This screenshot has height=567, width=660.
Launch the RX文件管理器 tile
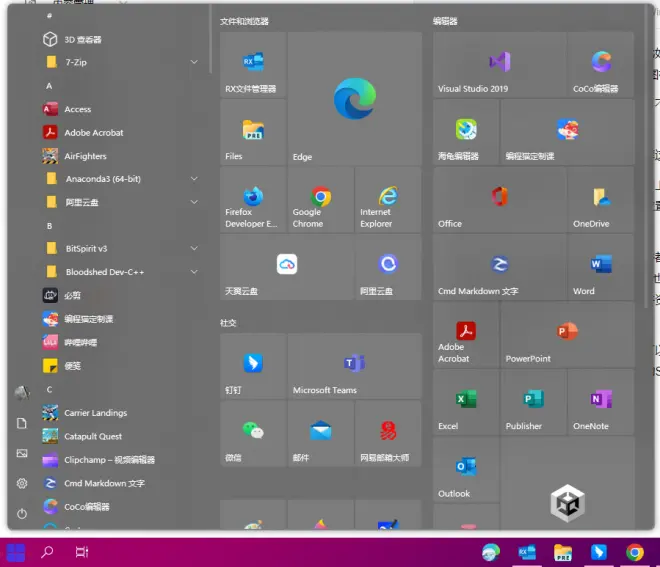click(253, 65)
